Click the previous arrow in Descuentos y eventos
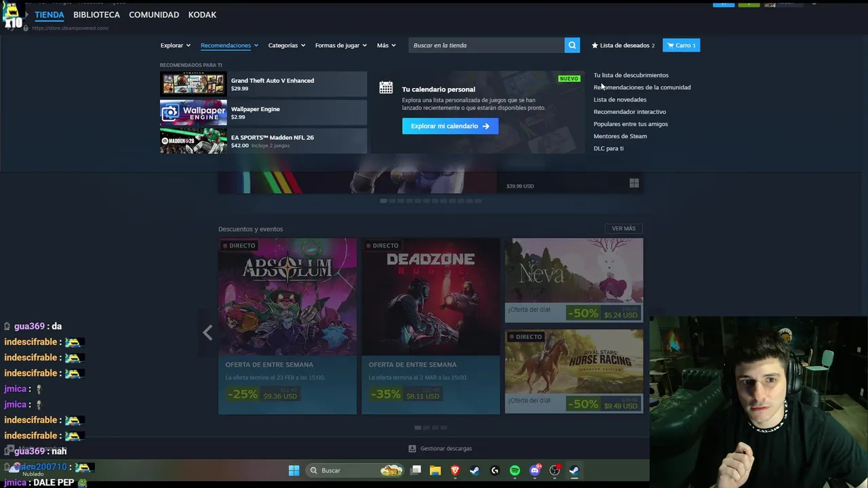868x488 pixels. [x=208, y=332]
